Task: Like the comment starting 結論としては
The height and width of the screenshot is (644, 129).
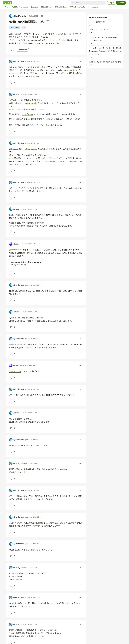Action: (x=11, y=232)
